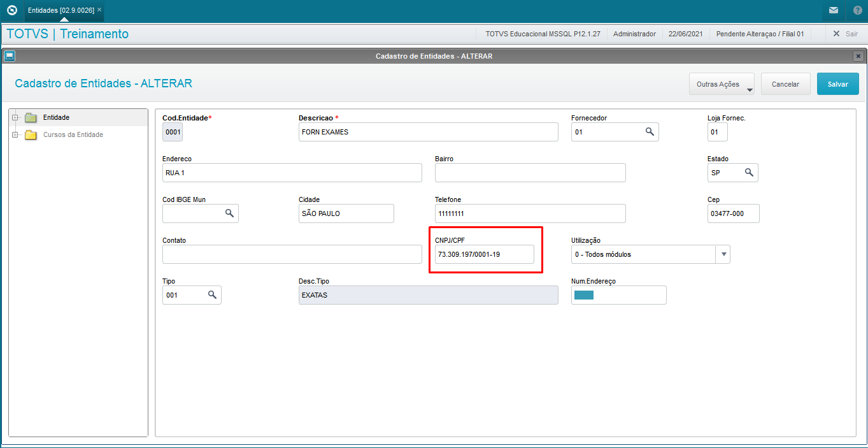Click the Telefone field 11111111
Viewport: 868px width, 448px height.
(530, 213)
